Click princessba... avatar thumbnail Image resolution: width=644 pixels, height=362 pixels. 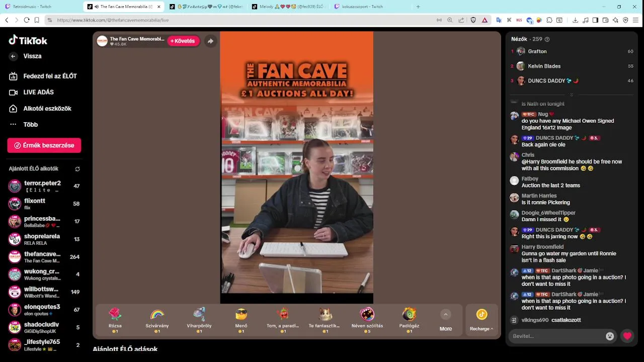point(15,221)
